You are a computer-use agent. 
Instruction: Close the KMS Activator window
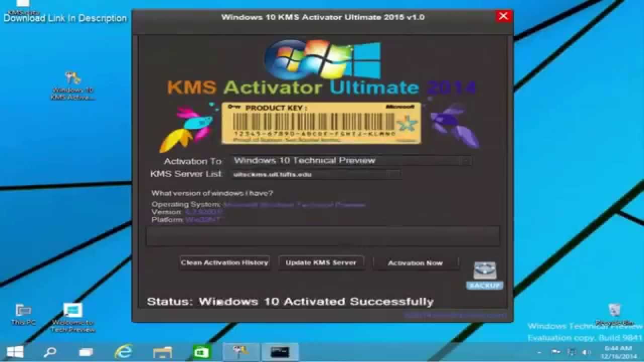click(503, 16)
